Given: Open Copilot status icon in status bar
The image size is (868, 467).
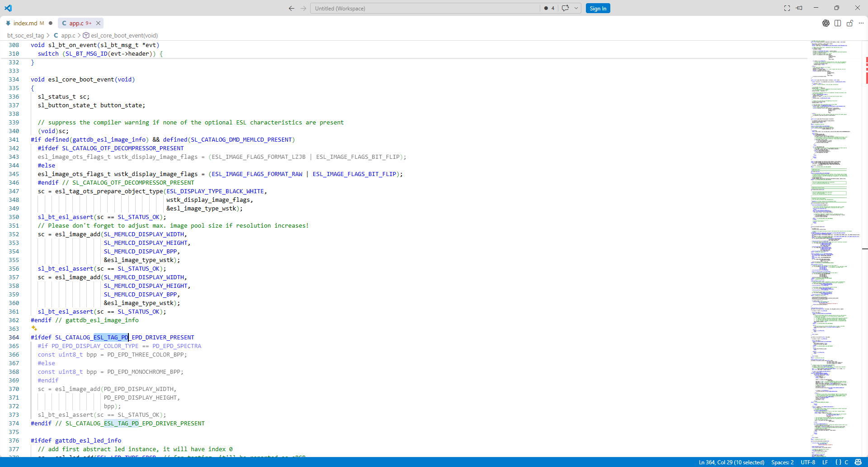Looking at the screenshot, I should coord(858,462).
